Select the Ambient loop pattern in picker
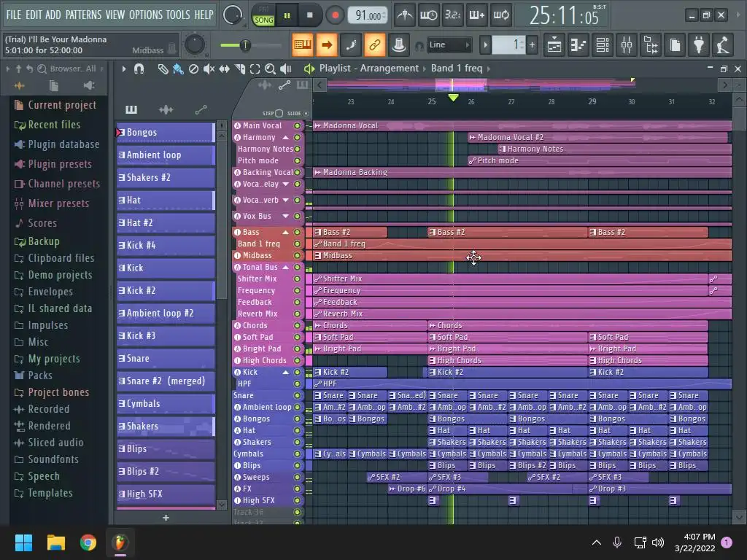Image resolution: width=747 pixels, height=560 pixels. point(166,155)
